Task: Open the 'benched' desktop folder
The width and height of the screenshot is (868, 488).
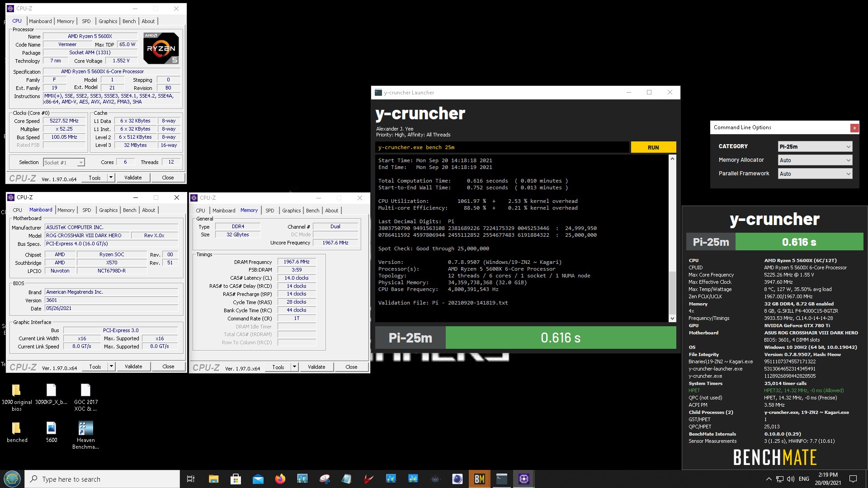Action: [x=17, y=432]
